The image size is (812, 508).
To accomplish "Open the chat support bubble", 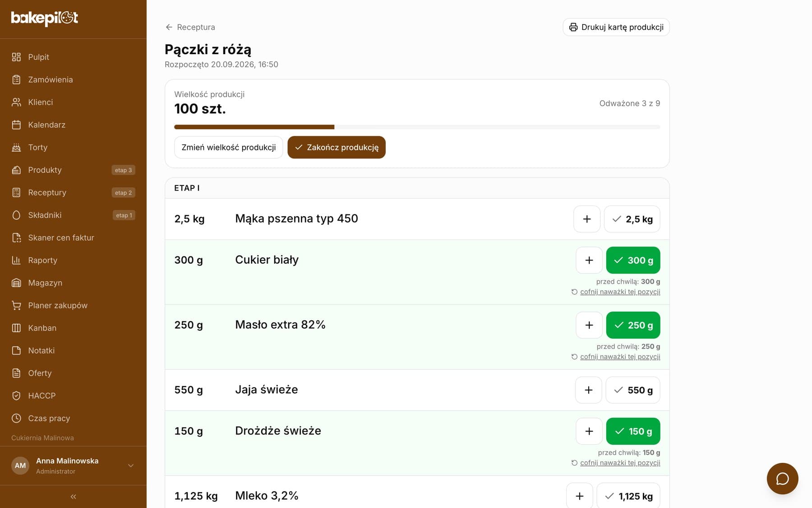I will 782,479.
